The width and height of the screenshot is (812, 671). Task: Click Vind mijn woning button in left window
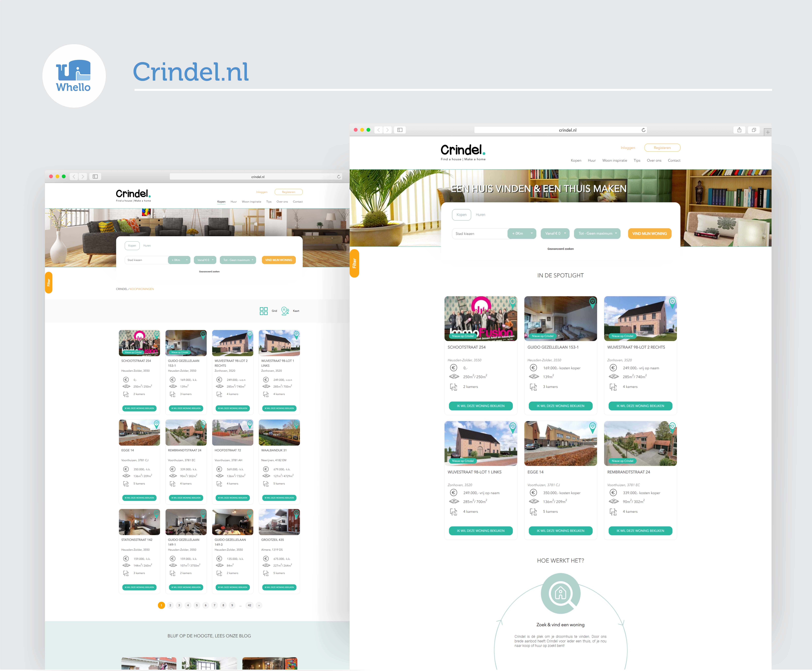[279, 260]
